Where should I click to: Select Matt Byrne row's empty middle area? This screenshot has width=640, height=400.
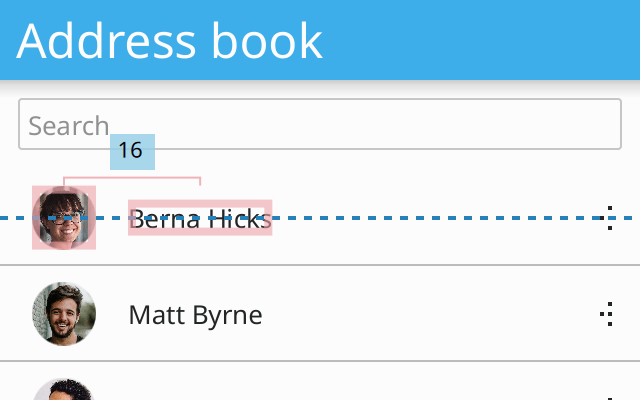tap(429, 314)
